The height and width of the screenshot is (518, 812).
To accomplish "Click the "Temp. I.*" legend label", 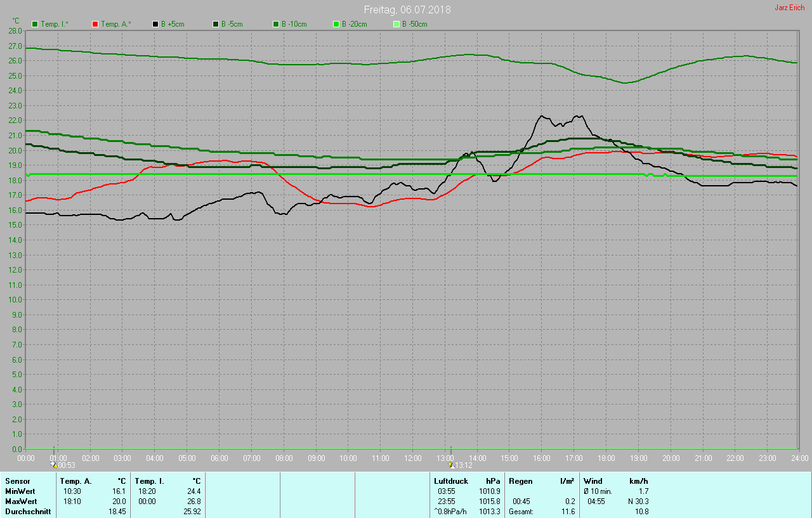I will tap(55, 24).
